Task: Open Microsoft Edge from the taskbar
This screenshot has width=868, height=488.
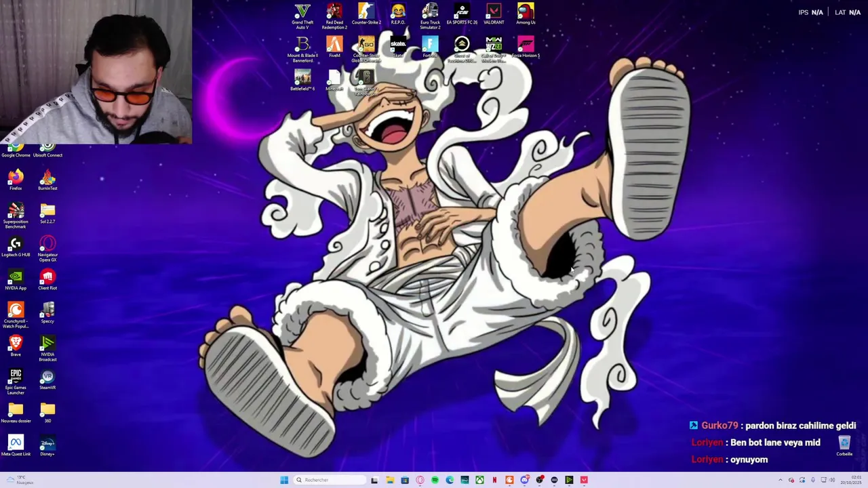Action: tap(450, 480)
